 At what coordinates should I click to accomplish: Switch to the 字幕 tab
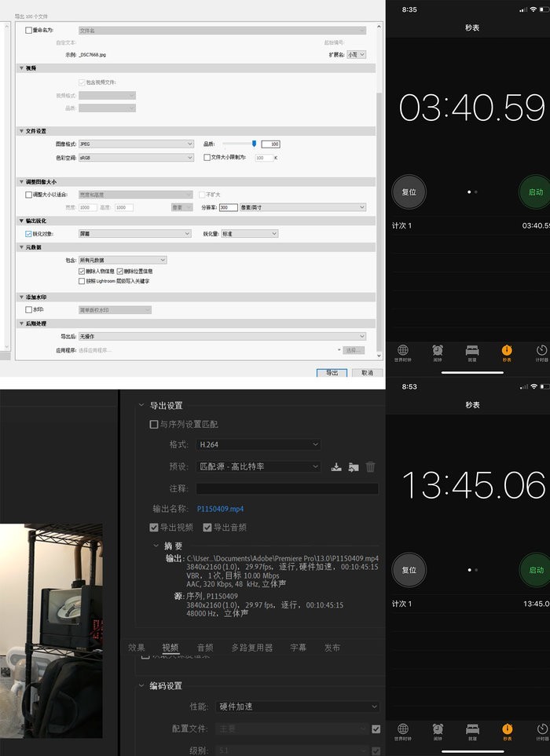click(298, 648)
